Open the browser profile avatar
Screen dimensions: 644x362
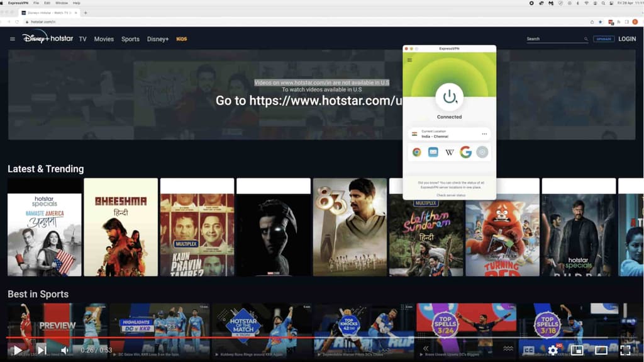(x=635, y=22)
